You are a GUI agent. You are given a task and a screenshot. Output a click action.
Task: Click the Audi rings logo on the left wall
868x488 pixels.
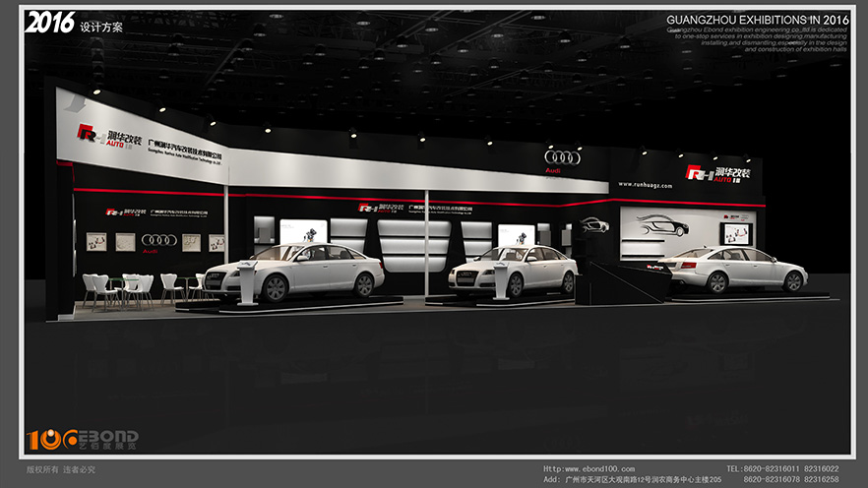(x=159, y=240)
